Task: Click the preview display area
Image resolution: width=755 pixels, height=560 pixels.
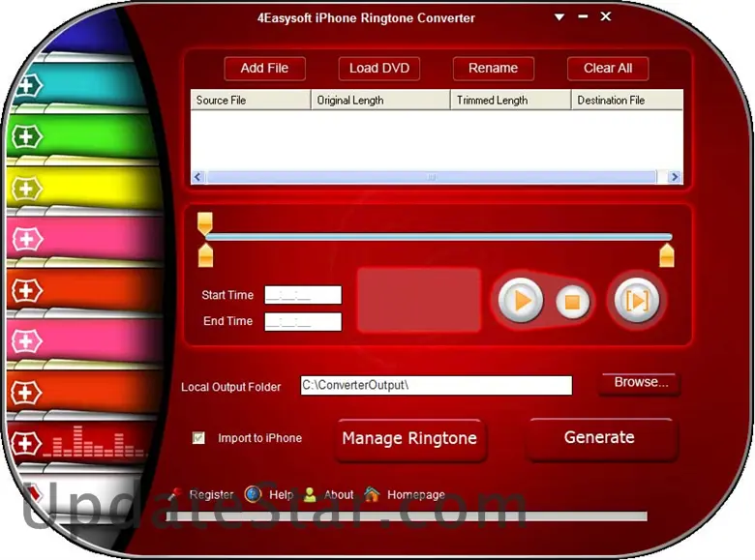Action: click(x=419, y=300)
